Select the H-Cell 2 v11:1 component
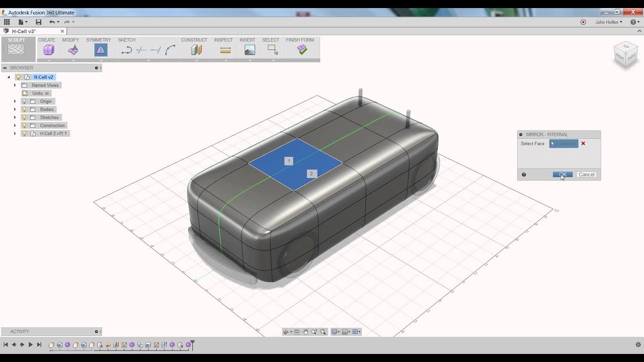 click(x=53, y=134)
